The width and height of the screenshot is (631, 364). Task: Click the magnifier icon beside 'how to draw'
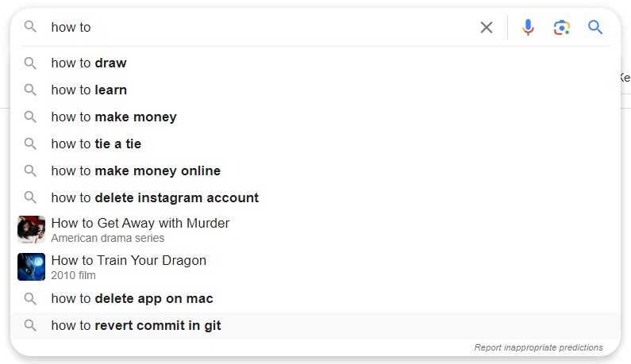(30, 63)
